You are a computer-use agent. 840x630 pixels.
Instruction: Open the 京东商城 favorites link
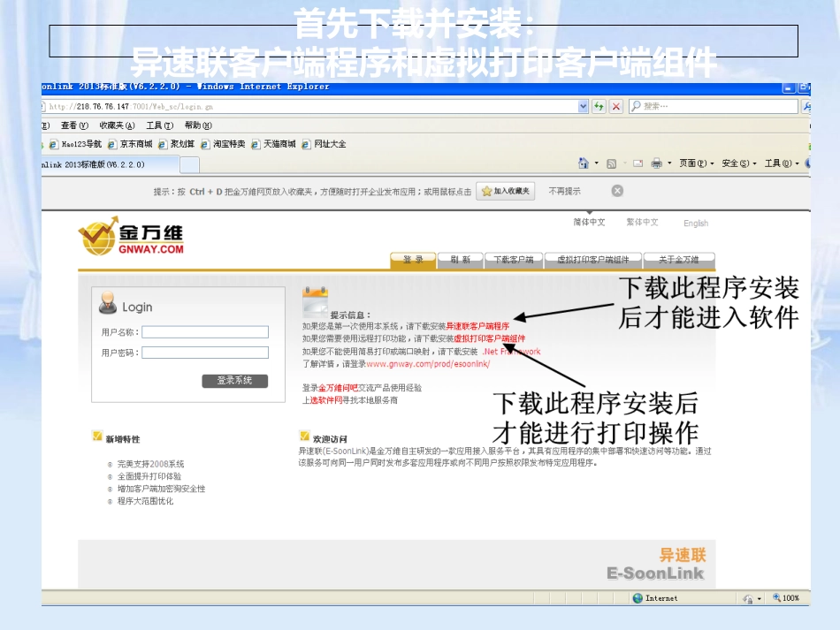[130, 144]
